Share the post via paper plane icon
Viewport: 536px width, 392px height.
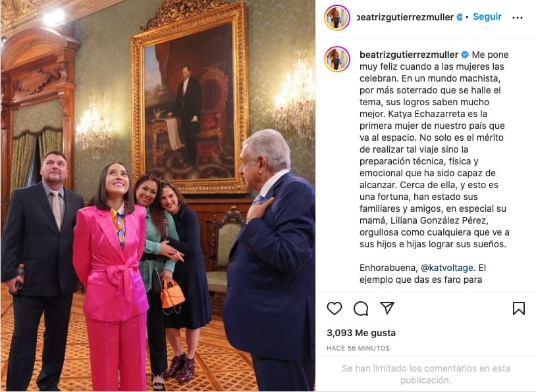click(x=387, y=308)
